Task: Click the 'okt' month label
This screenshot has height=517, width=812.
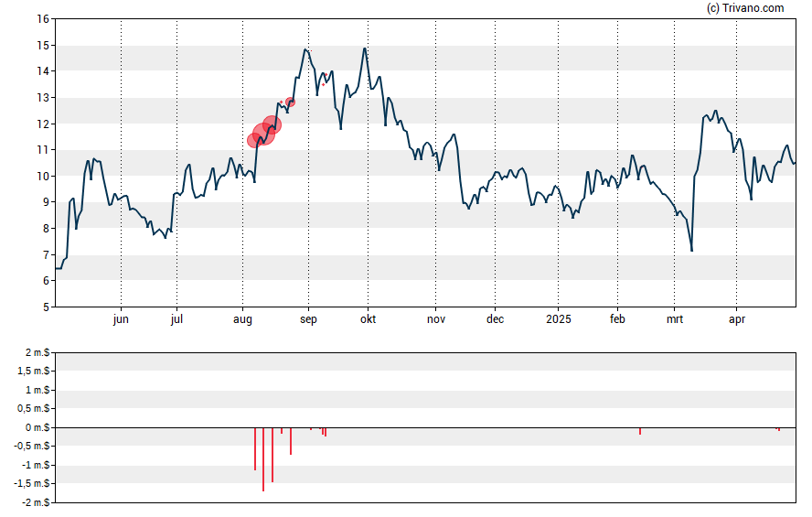Action: tap(368, 319)
